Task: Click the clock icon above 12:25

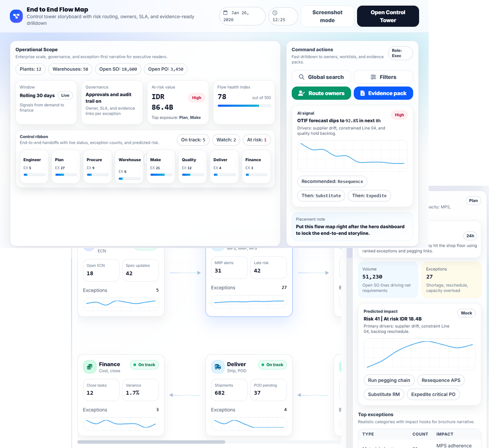Action: point(275,13)
